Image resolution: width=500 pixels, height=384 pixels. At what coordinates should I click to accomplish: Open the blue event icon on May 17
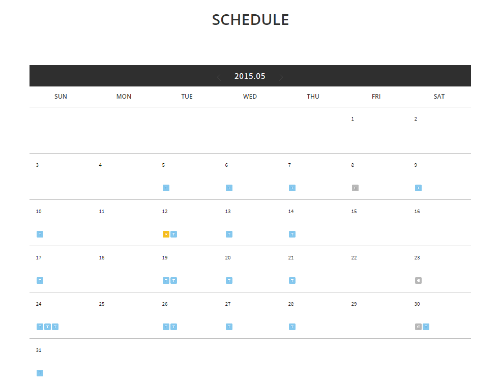40,281
